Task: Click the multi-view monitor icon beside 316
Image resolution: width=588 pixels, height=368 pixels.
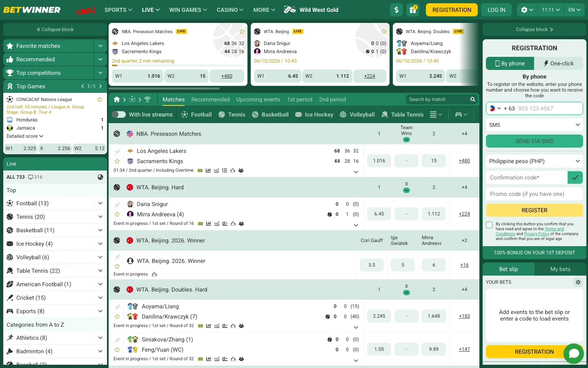Action: pyautogui.click(x=31, y=177)
